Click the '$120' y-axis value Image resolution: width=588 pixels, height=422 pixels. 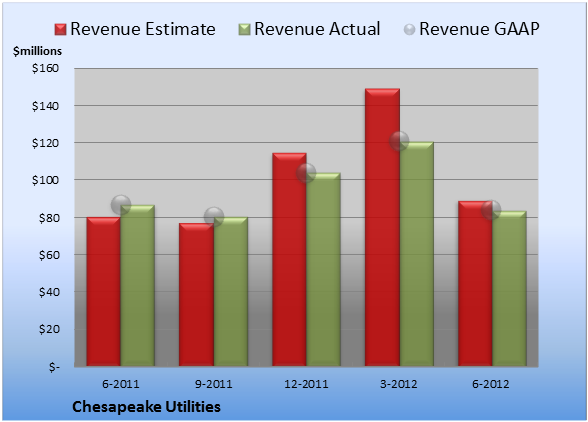[45, 143]
